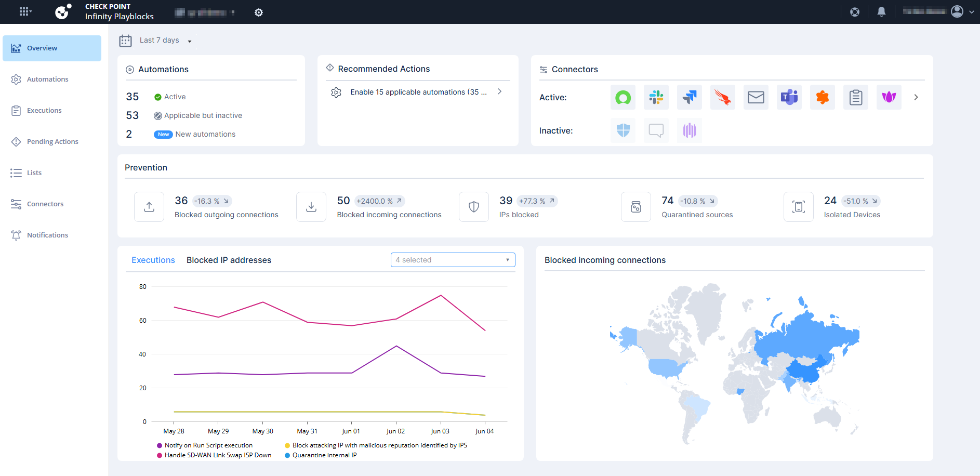This screenshot has height=476, width=980.
Task: Toggle Handle SD-WAN Link Swap ISP Down legend
Action: click(x=214, y=455)
